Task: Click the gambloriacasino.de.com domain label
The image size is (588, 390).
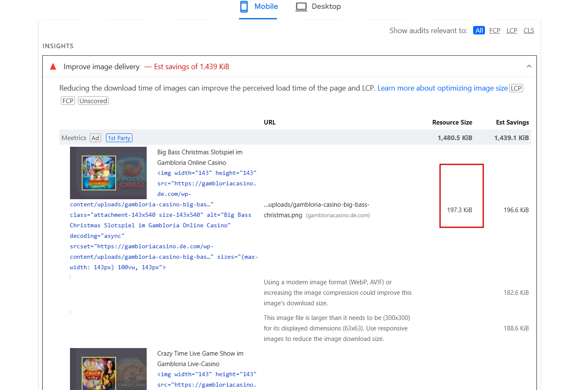Action: click(338, 216)
